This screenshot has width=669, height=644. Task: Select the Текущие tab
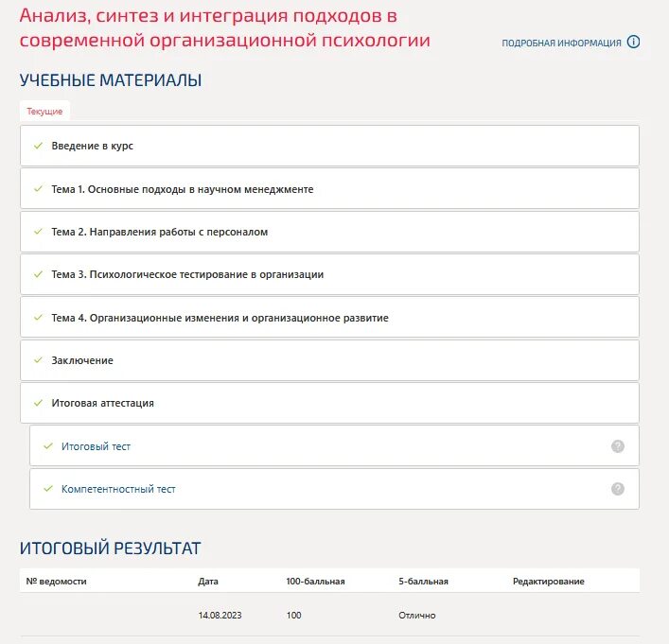point(44,112)
